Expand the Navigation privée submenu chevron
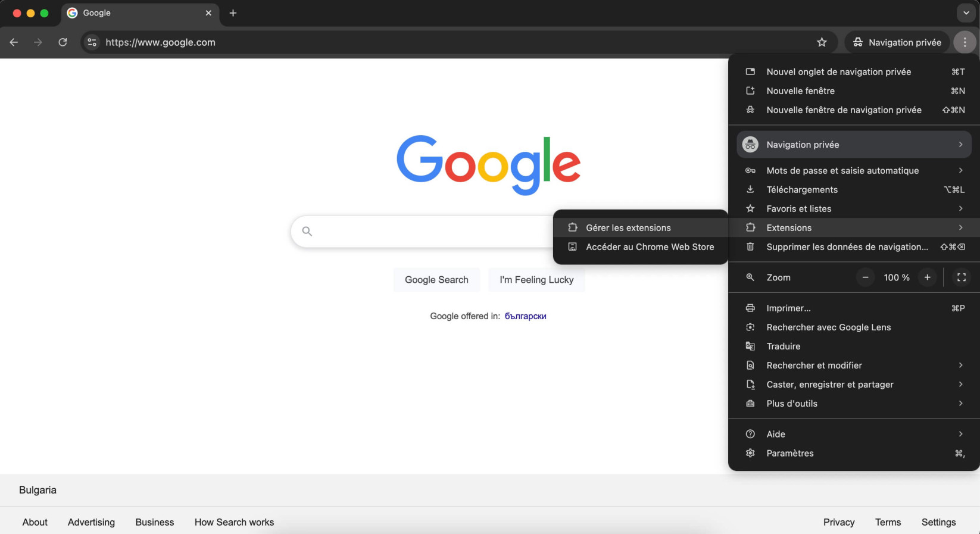 click(960, 145)
